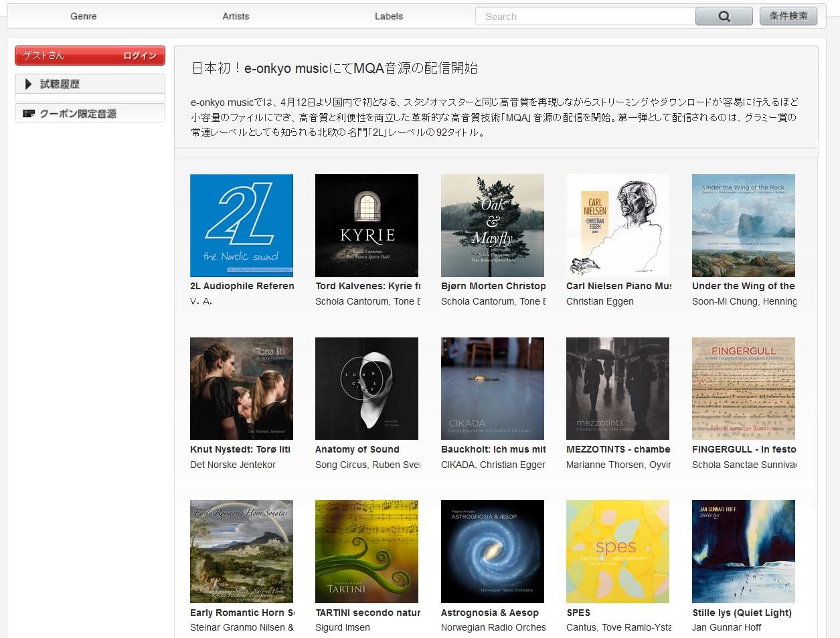Click the red ログイン login button

(x=139, y=56)
